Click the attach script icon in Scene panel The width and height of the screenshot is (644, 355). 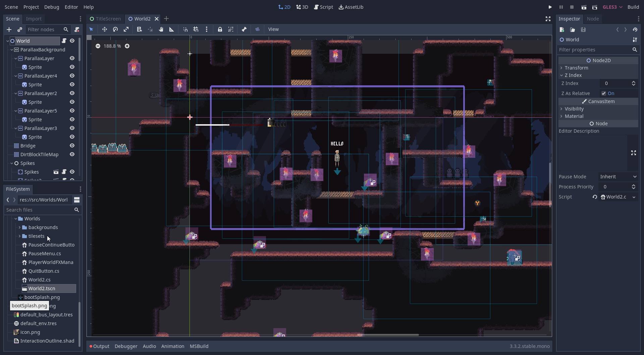pyautogui.click(x=77, y=30)
